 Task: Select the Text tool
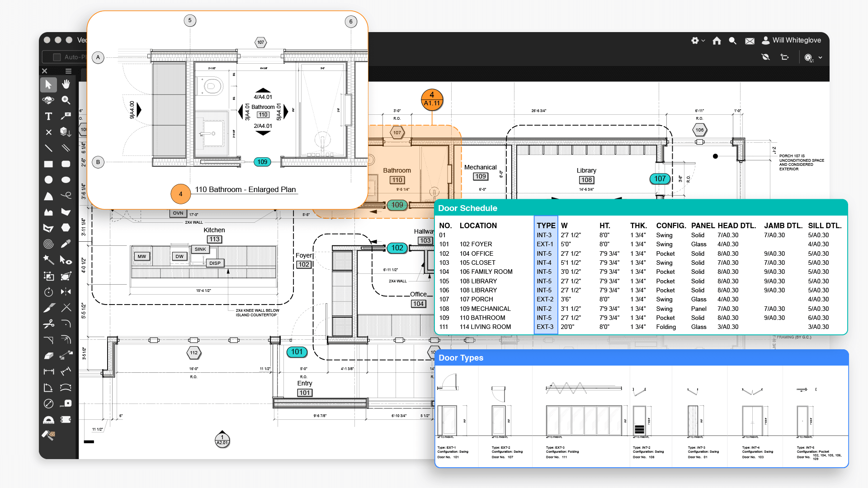click(x=48, y=116)
